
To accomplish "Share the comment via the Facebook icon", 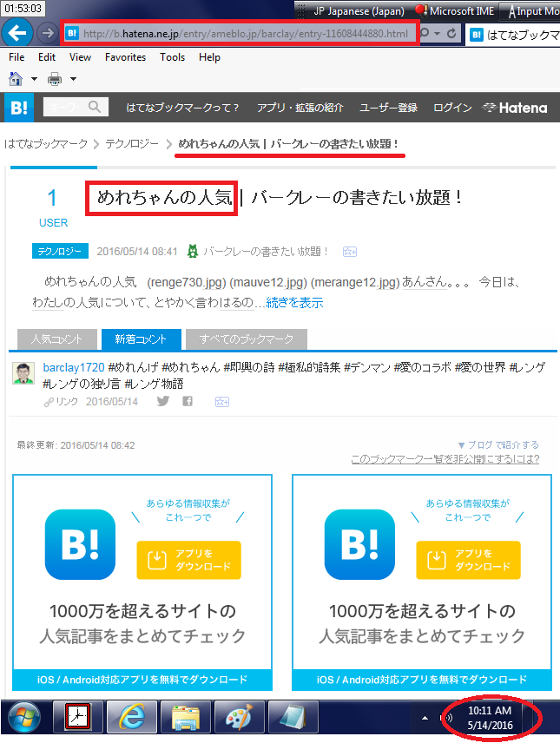I will pyautogui.click(x=188, y=401).
